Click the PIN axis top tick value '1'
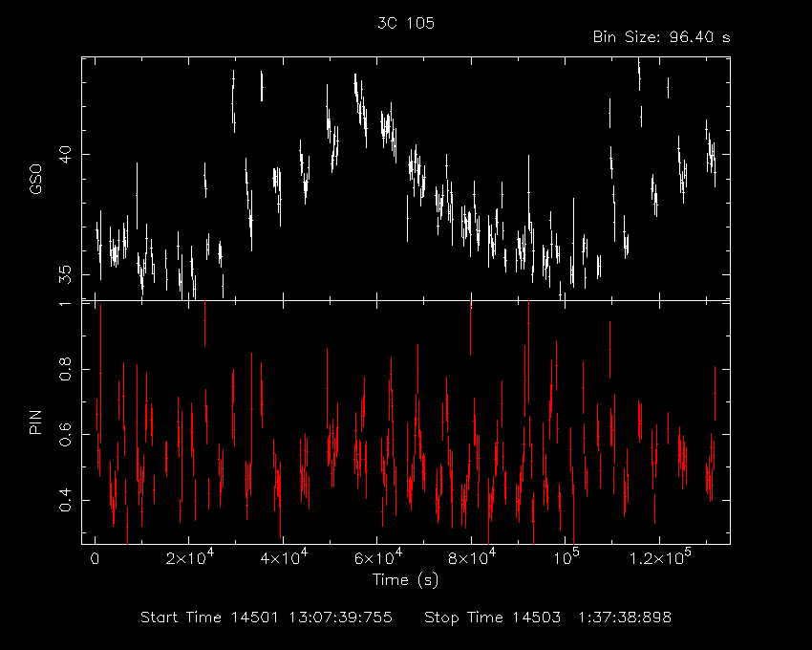Screen dimensions: 812x650 coord(65,302)
